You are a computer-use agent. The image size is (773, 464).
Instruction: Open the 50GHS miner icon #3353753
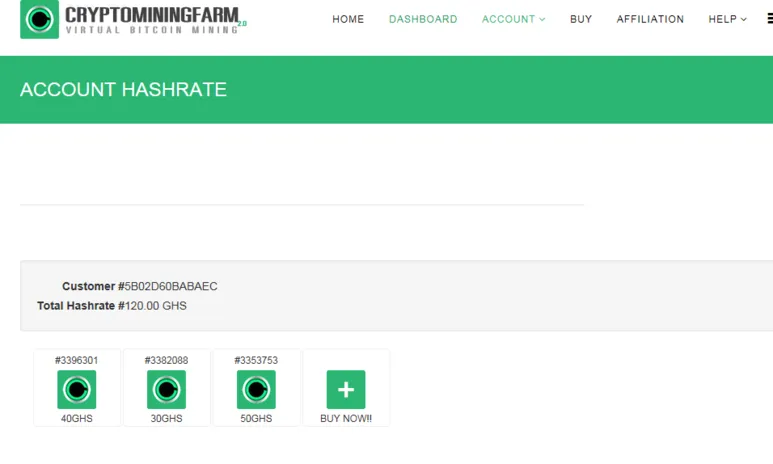pos(256,390)
